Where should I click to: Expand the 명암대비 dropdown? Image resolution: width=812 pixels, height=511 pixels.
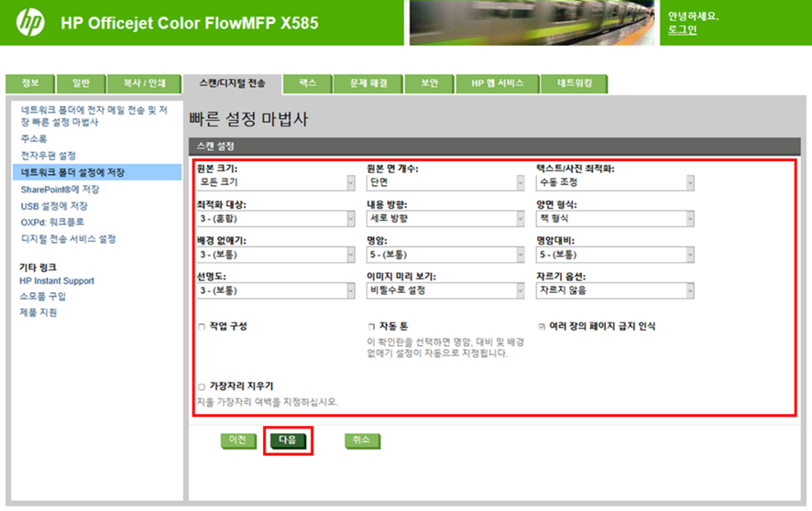[615, 255]
